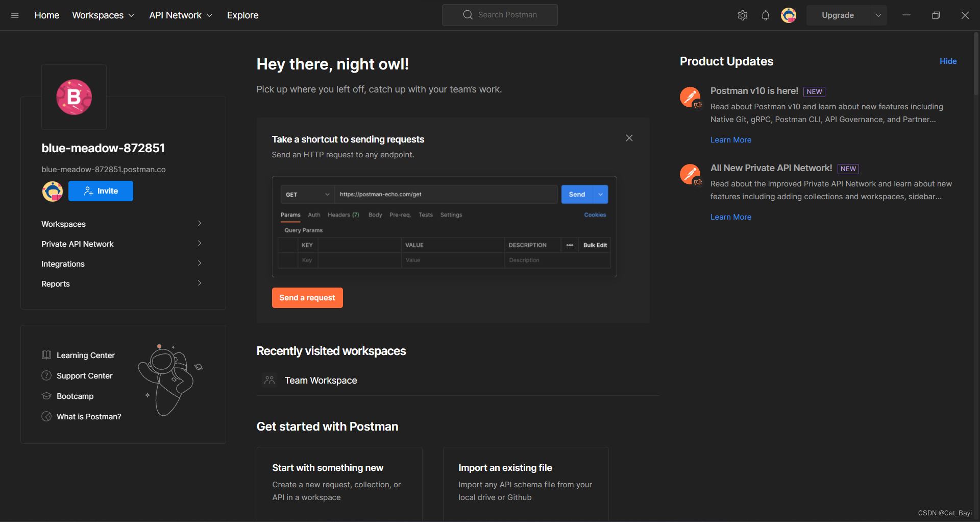This screenshot has height=522, width=980.
Task: Focus the Search Postman field
Action: 500,15
